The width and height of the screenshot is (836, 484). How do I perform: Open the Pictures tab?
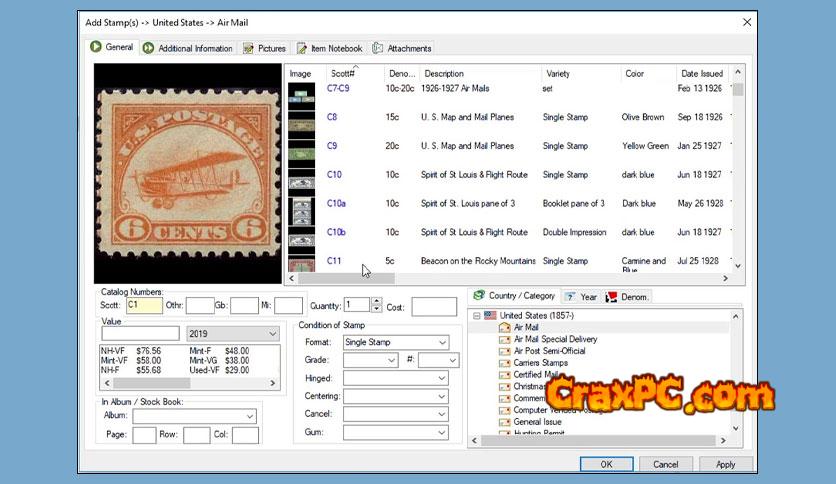[265, 48]
